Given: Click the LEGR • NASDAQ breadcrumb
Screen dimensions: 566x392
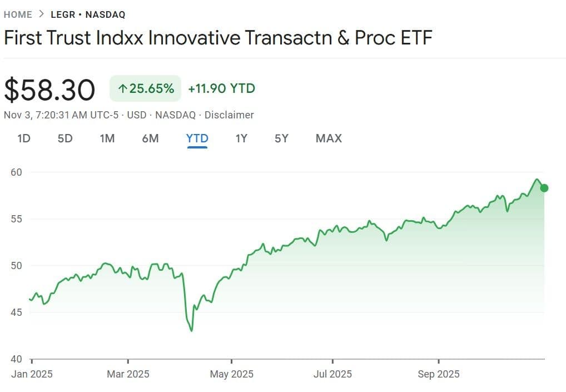Looking at the screenshot, I should 88,14.
